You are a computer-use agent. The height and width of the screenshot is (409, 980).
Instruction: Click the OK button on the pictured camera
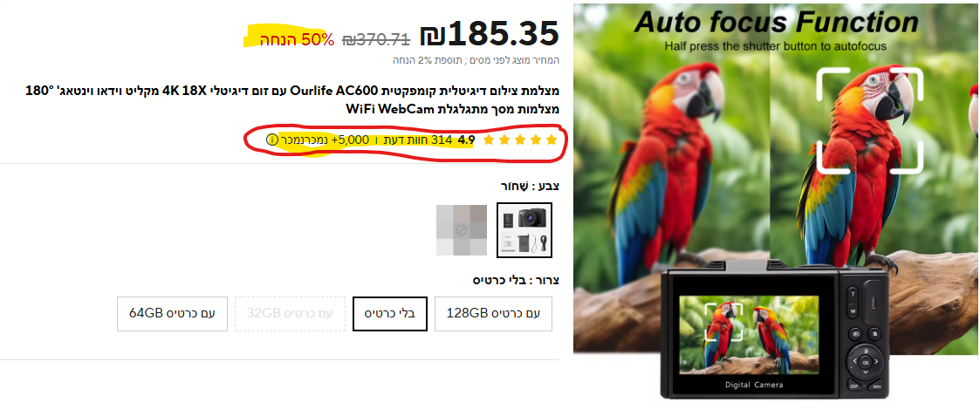tap(866, 362)
